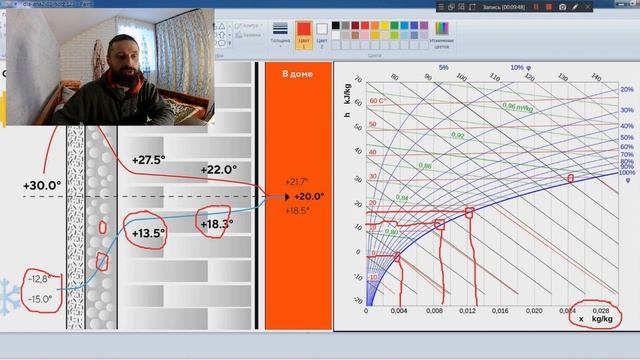Viewport: 640px width, 360px height.
Task: Select the triangle shape in shapes gallery
Action: [222, 26]
